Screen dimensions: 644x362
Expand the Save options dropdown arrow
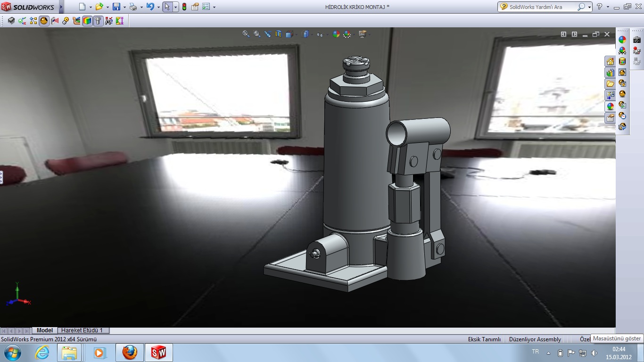click(x=124, y=7)
